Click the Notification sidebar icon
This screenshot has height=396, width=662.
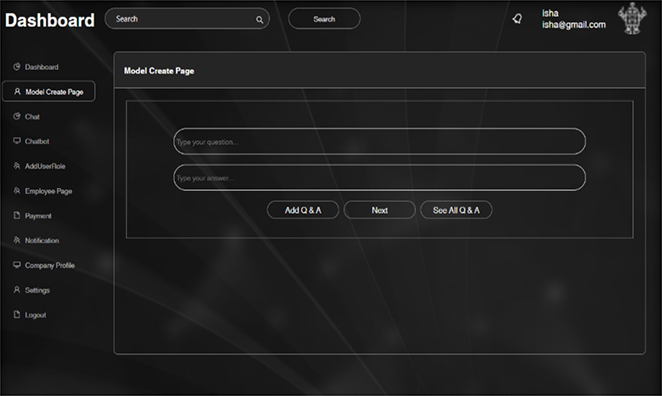coord(17,240)
